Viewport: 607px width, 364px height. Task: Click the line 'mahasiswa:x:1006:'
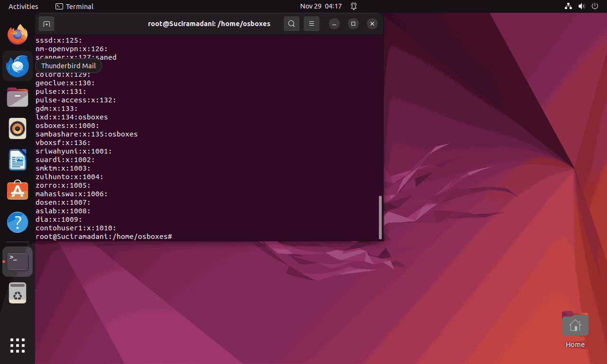72,194
